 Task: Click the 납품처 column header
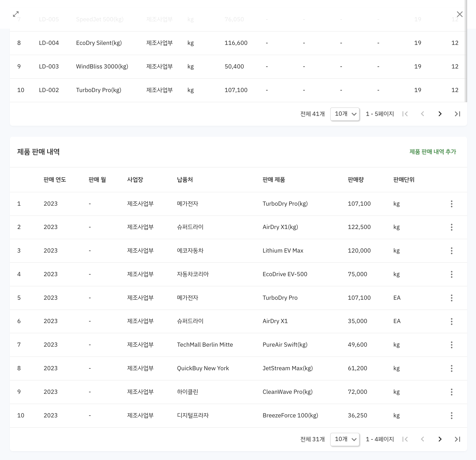(x=185, y=180)
